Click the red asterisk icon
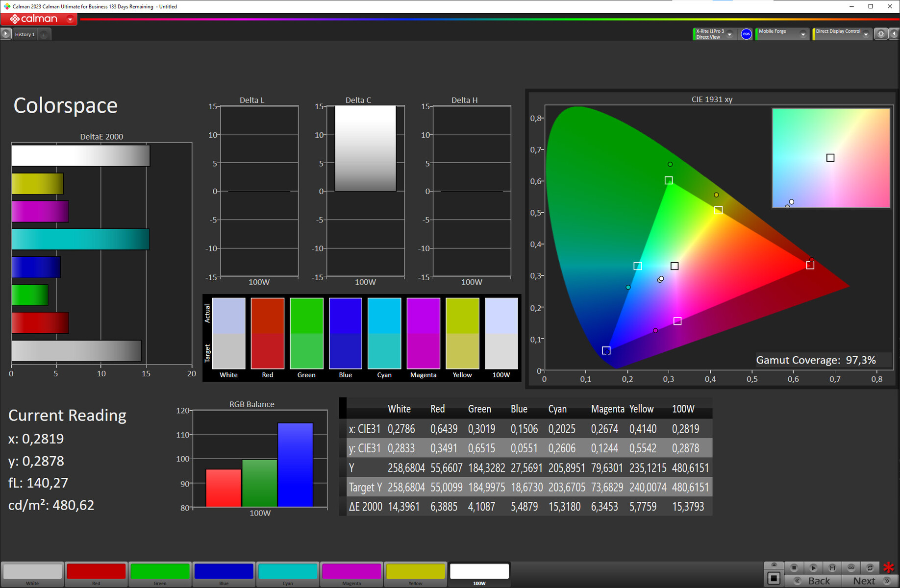 [x=888, y=567]
